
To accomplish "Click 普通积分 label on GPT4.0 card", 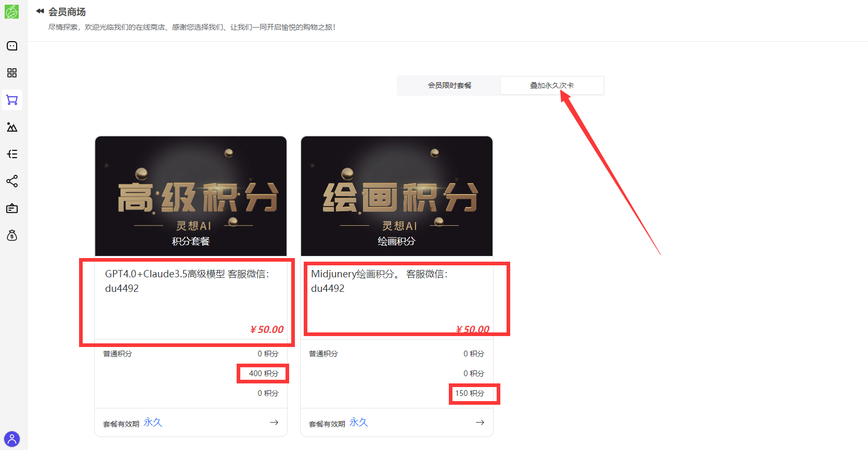I will pos(118,354).
